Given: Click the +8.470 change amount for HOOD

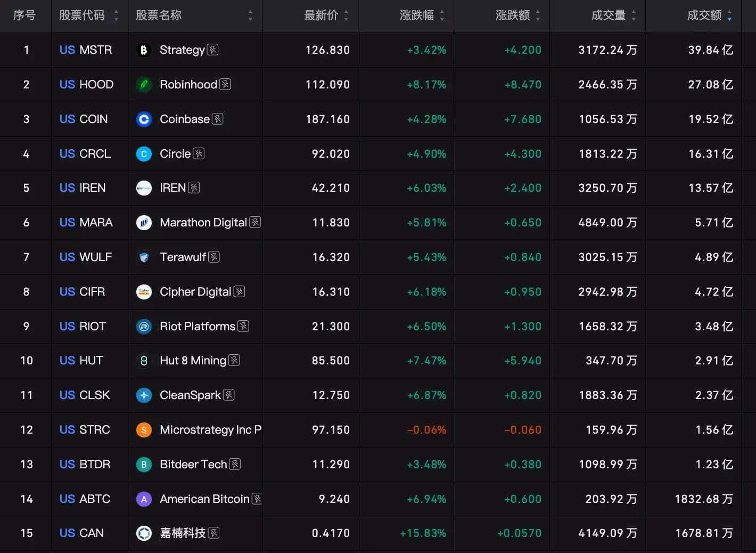Looking at the screenshot, I should (523, 85).
